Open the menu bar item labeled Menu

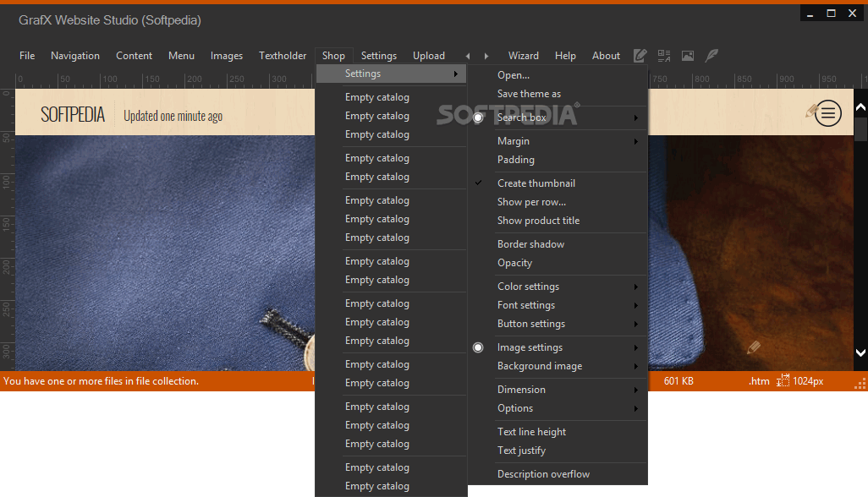click(x=182, y=55)
